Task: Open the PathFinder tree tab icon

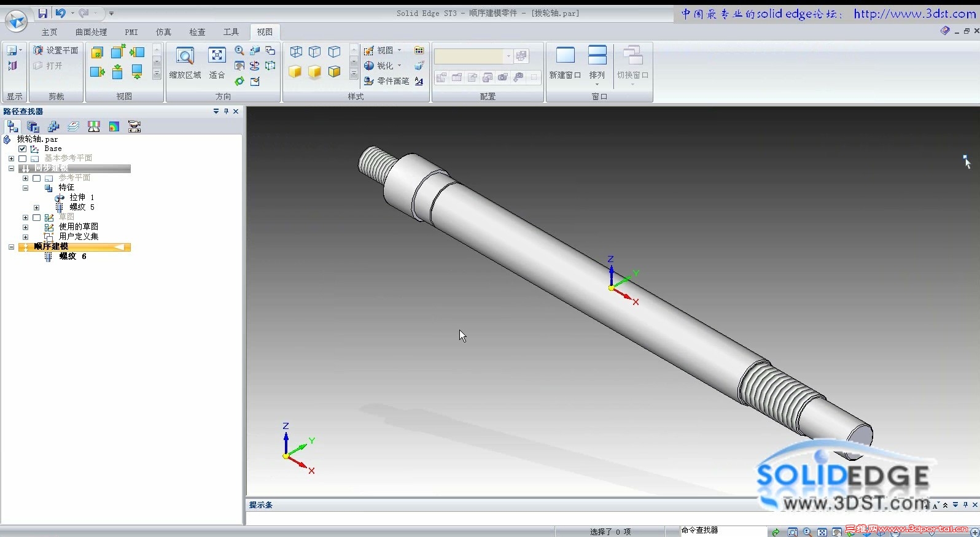Action: (x=12, y=126)
